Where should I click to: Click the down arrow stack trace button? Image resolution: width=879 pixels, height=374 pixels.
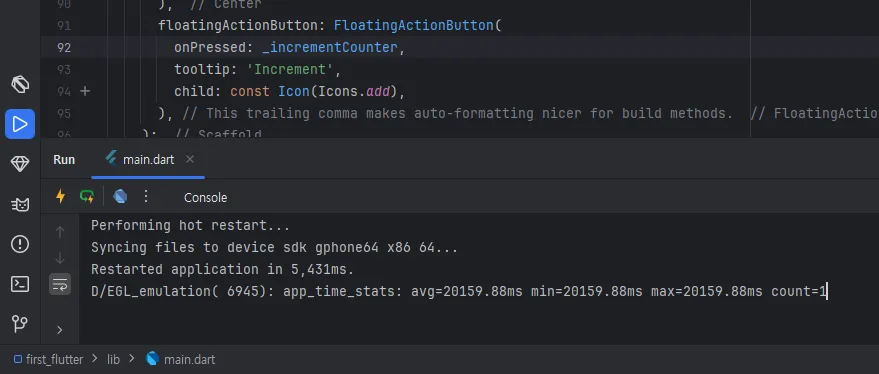[60, 258]
